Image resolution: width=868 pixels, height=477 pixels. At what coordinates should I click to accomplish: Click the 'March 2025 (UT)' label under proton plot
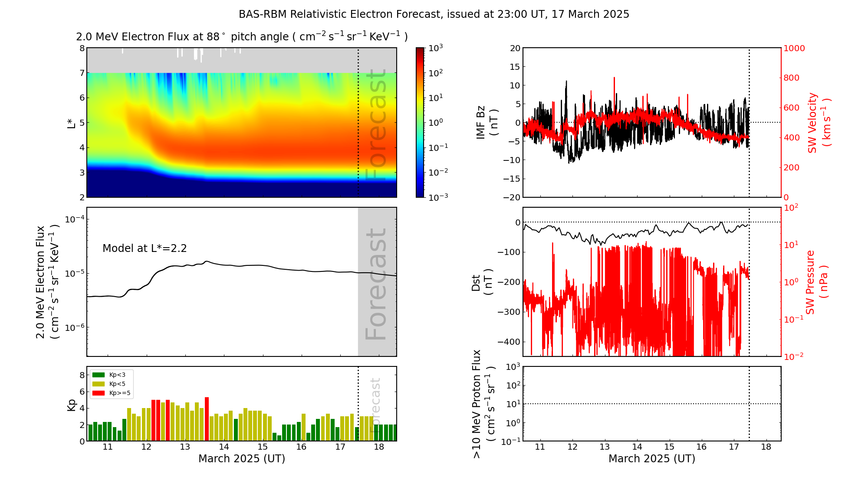click(651, 459)
